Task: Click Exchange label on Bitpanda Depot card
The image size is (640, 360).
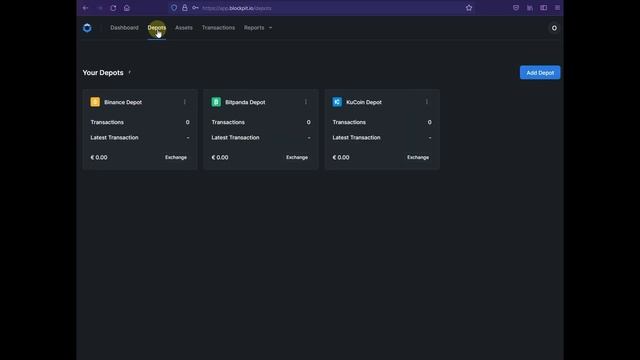Action: 297,157
